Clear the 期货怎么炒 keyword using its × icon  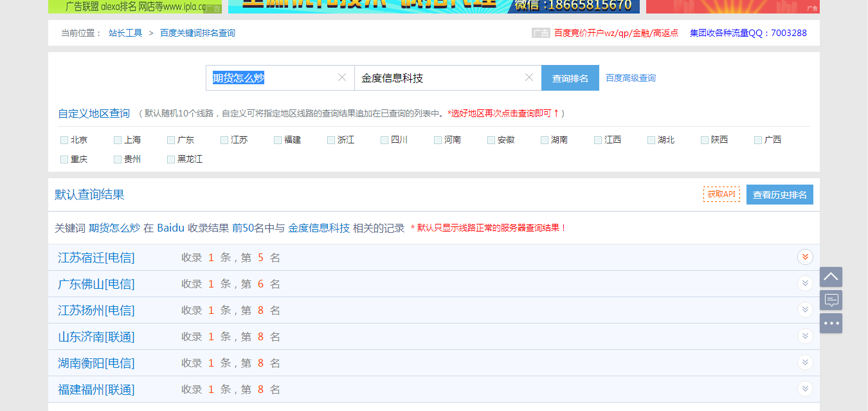tap(341, 77)
